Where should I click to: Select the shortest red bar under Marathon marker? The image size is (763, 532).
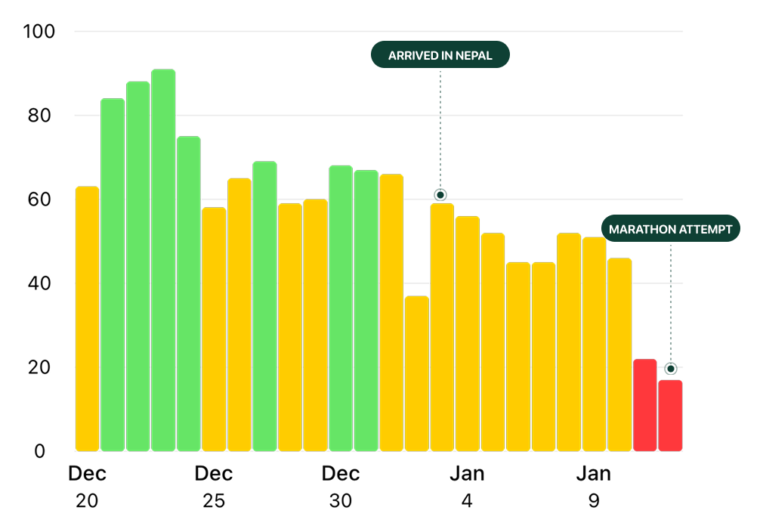[x=671, y=416]
